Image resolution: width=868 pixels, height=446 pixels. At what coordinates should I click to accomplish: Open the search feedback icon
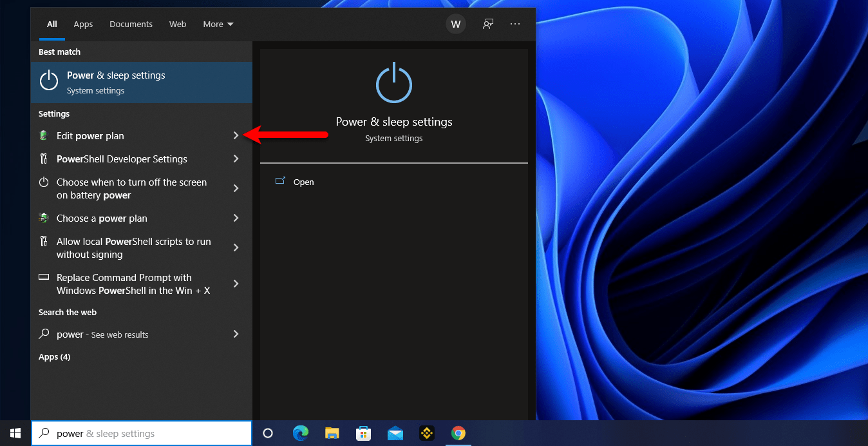tap(488, 24)
